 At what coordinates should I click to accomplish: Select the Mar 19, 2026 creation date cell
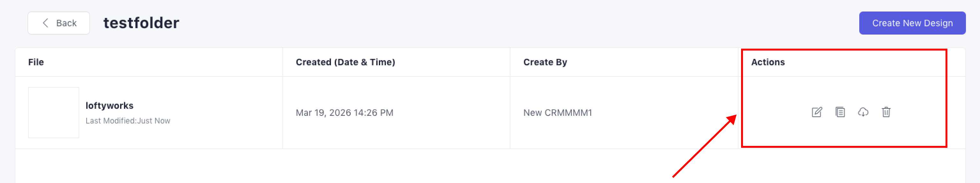click(x=344, y=113)
